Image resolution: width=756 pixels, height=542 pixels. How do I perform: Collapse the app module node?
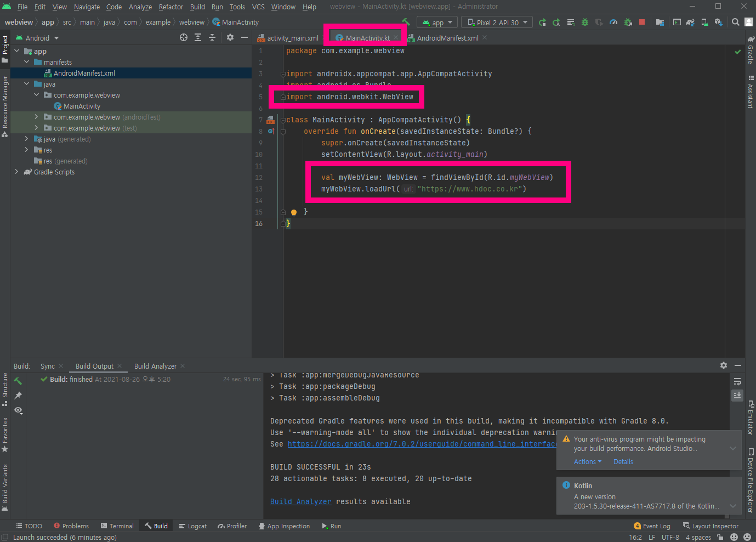16,51
